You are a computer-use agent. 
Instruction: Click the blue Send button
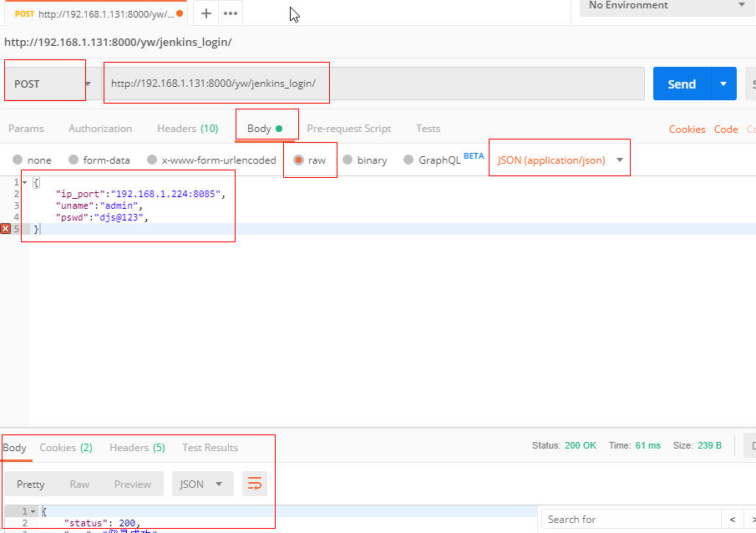click(x=682, y=84)
